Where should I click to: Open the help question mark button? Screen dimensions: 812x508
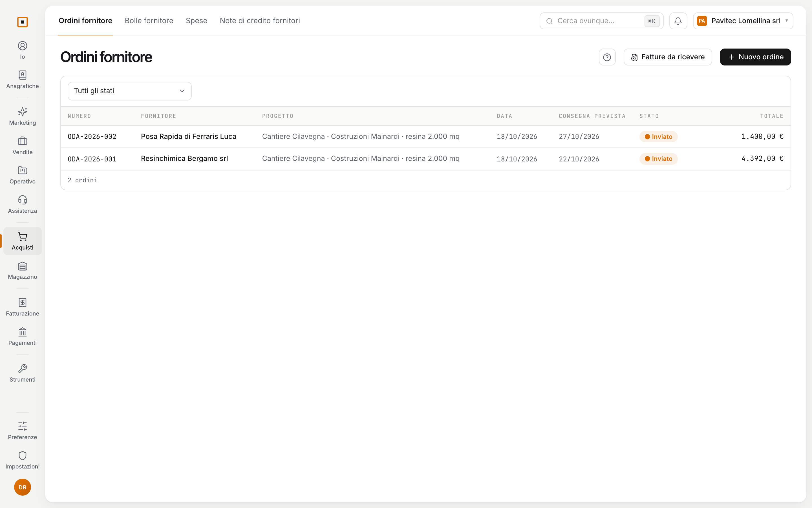pos(607,57)
